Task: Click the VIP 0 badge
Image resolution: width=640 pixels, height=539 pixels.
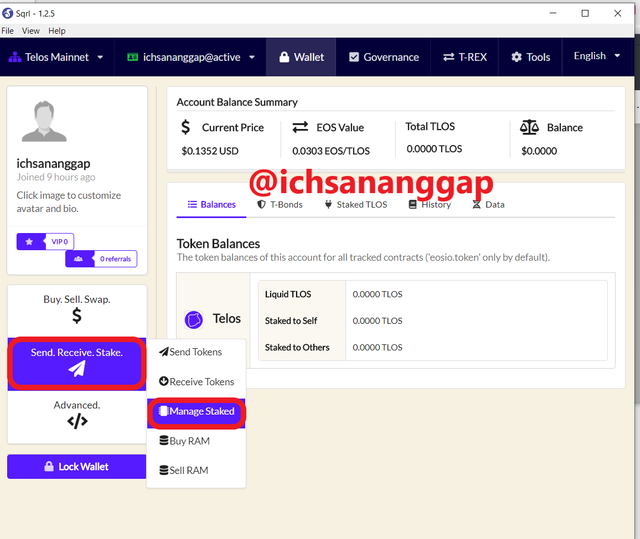Action: tap(45, 242)
